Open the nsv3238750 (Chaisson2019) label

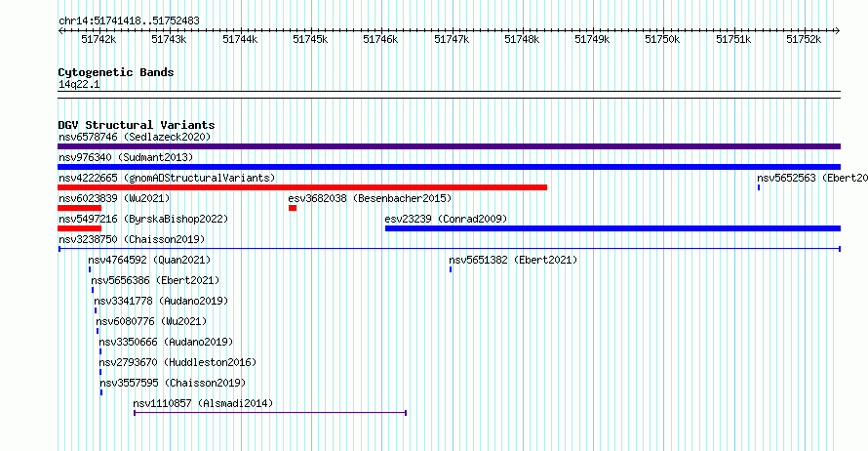[x=132, y=239]
